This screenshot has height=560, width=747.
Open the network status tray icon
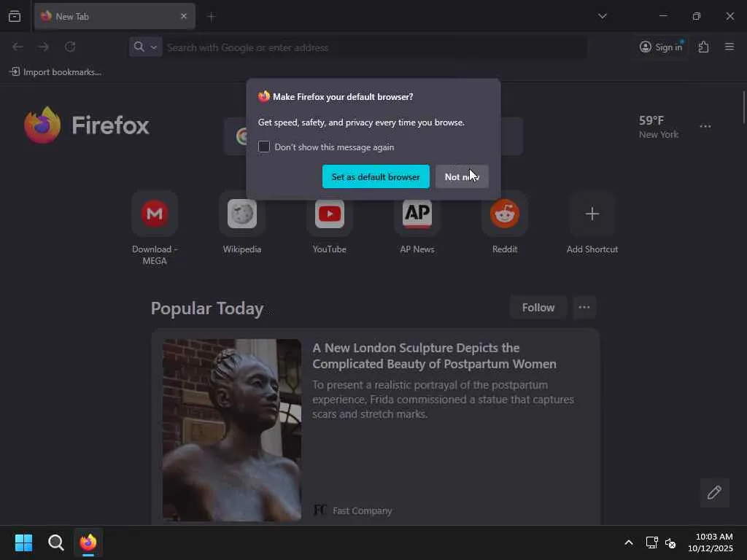651,542
